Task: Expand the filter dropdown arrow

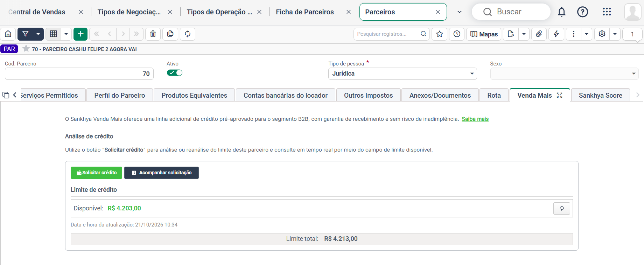Action: (38, 34)
